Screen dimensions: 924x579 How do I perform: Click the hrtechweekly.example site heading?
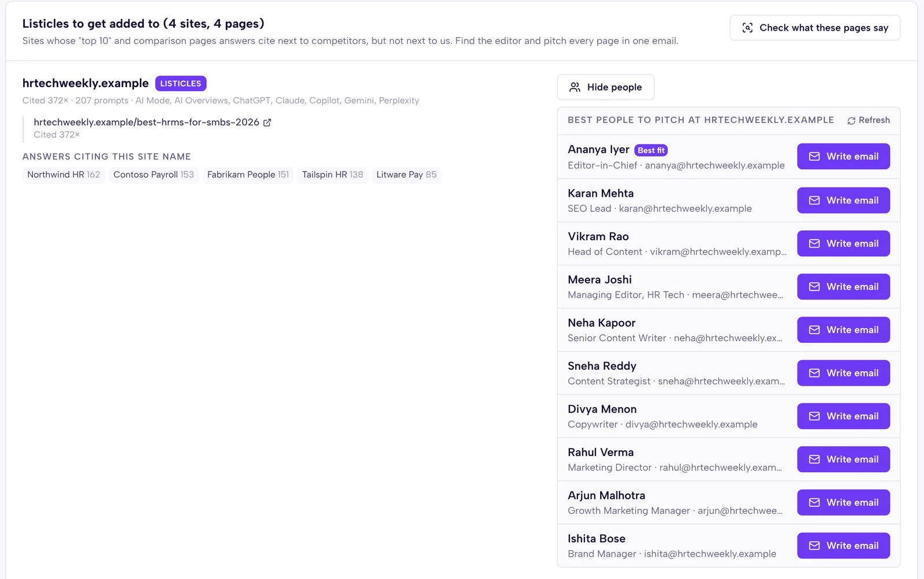pyautogui.click(x=85, y=83)
